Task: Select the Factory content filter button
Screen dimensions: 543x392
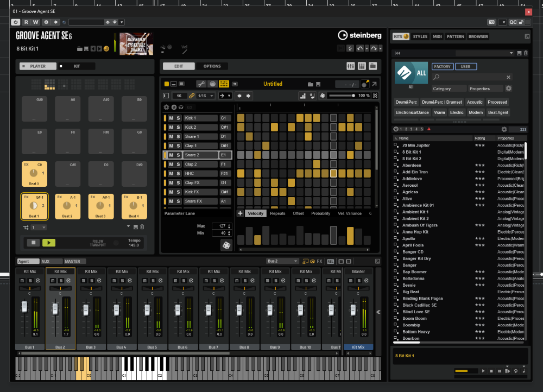Action: pos(442,66)
